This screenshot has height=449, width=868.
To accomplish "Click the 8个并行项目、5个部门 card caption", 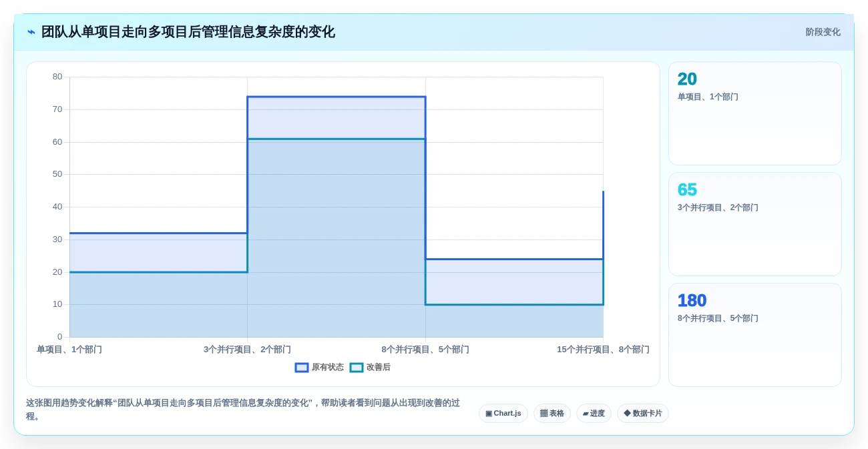I will click(718, 318).
